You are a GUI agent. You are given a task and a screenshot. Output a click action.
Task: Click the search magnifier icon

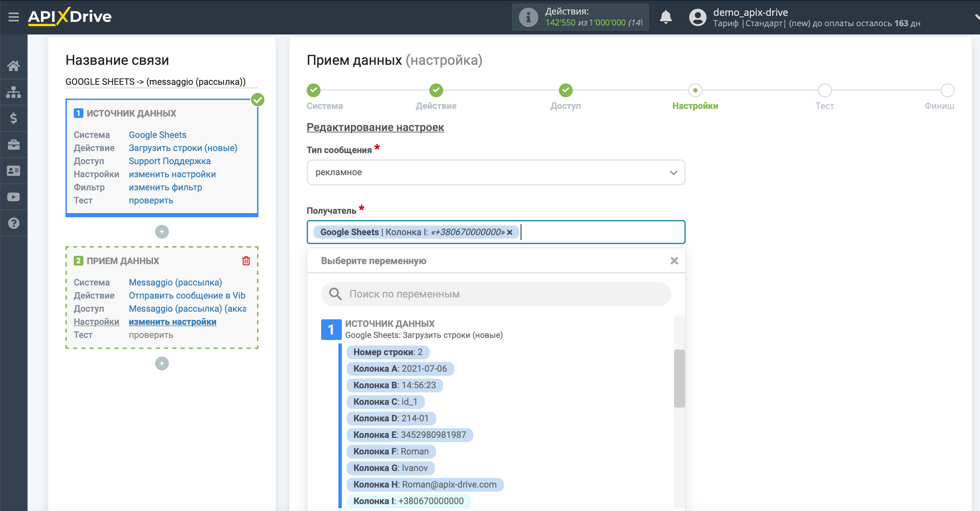[335, 294]
